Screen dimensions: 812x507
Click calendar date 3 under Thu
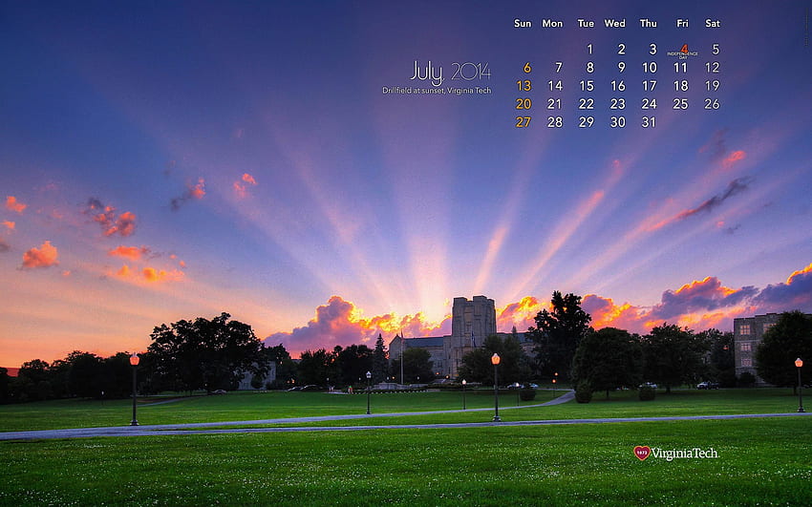(653, 49)
